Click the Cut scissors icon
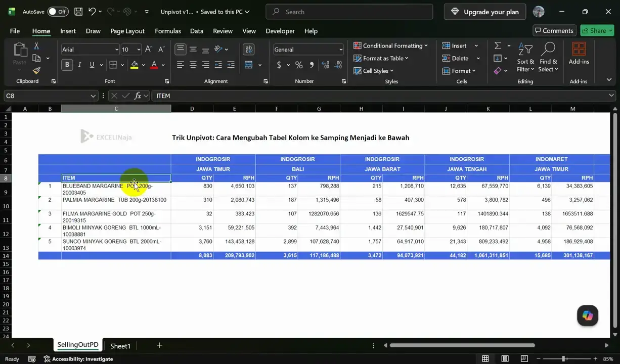The height and width of the screenshot is (364, 620). (x=36, y=45)
